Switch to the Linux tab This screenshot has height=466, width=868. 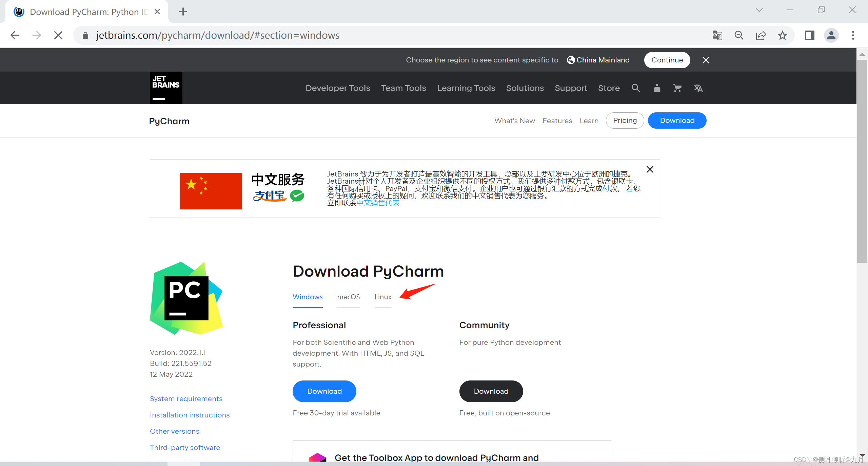tap(383, 297)
